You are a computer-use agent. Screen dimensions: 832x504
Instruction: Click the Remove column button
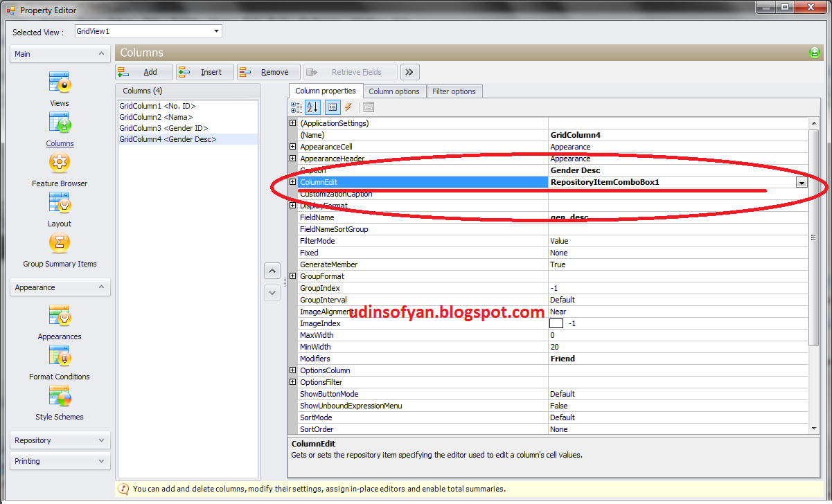tap(269, 72)
